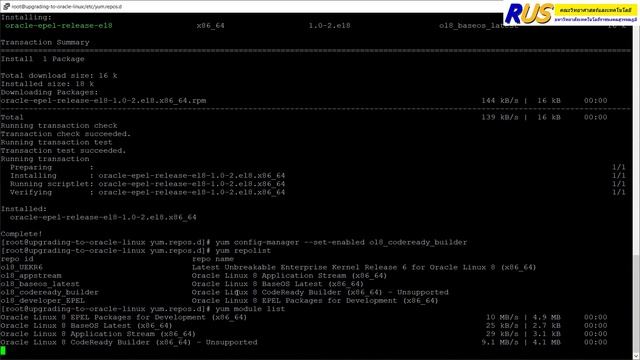Click 'Complete!' message

[x=22, y=234]
